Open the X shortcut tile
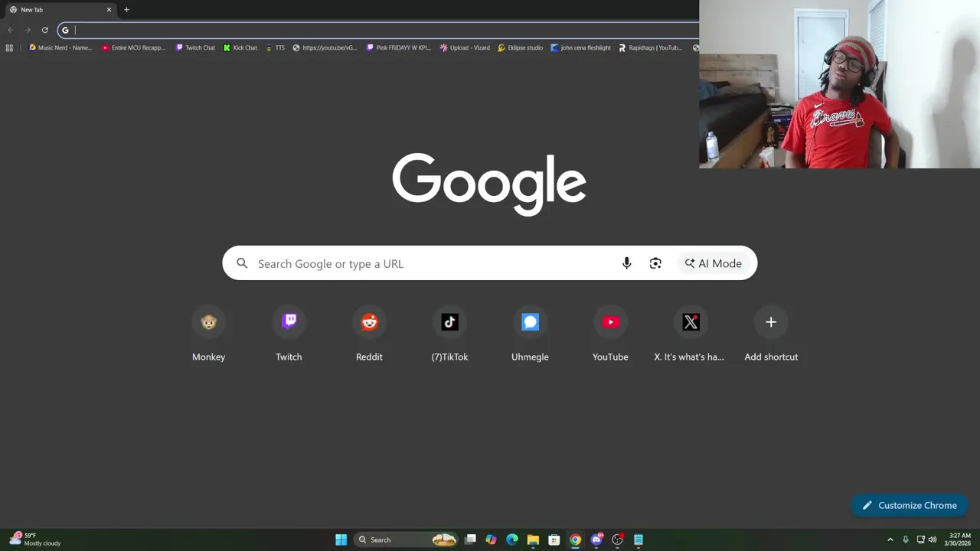This screenshot has width=980, height=551. point(691,334)
